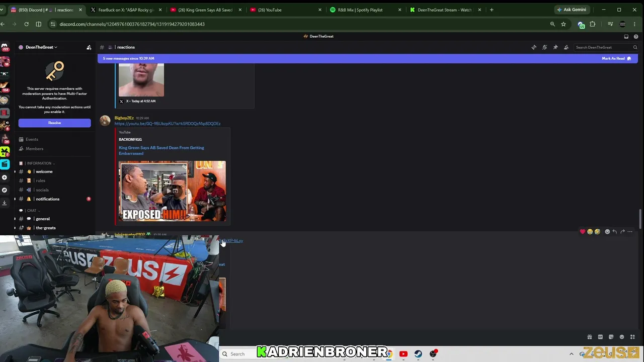Open Discord direct messages home icon

pos(5,47)
